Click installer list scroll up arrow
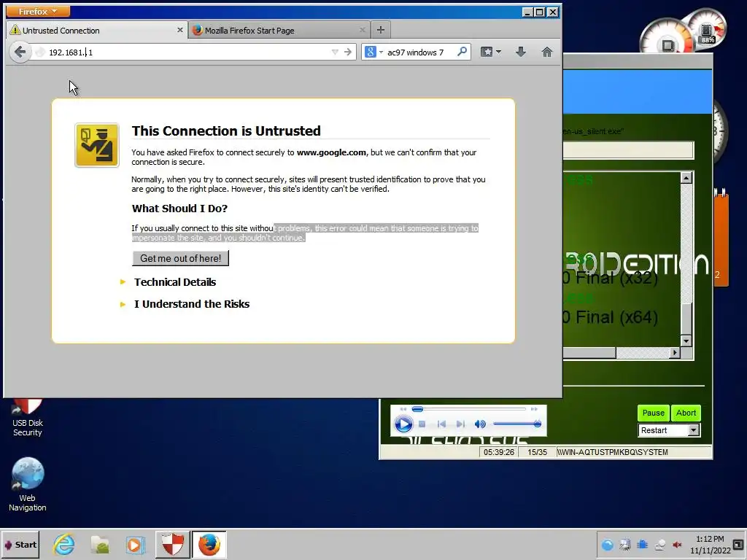747x560 pixels. click(686, 178)
